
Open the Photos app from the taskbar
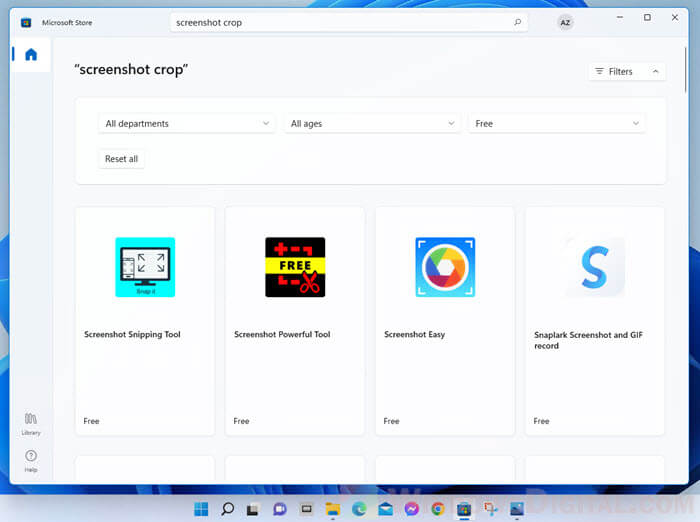[517, 509]
